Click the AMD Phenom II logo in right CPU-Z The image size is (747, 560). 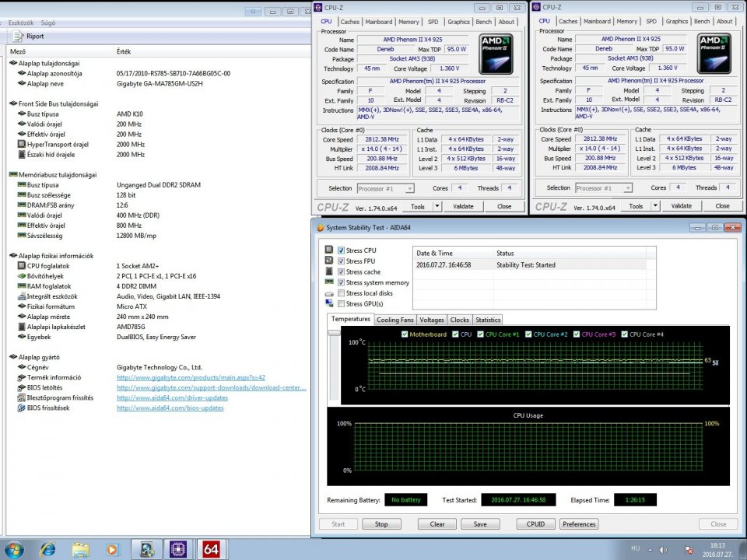714,54
